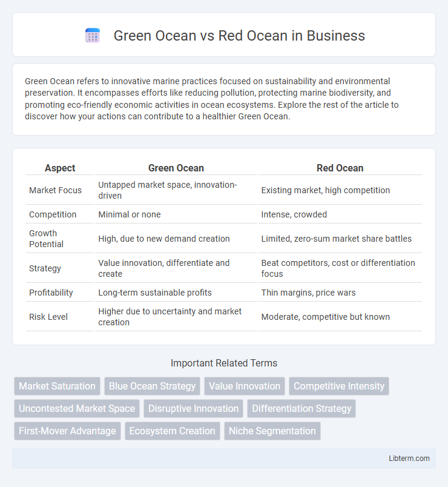The image size is (448, 487).
Task: Open the Niche Segmentation tag
Action: click(x=272, y=431)
